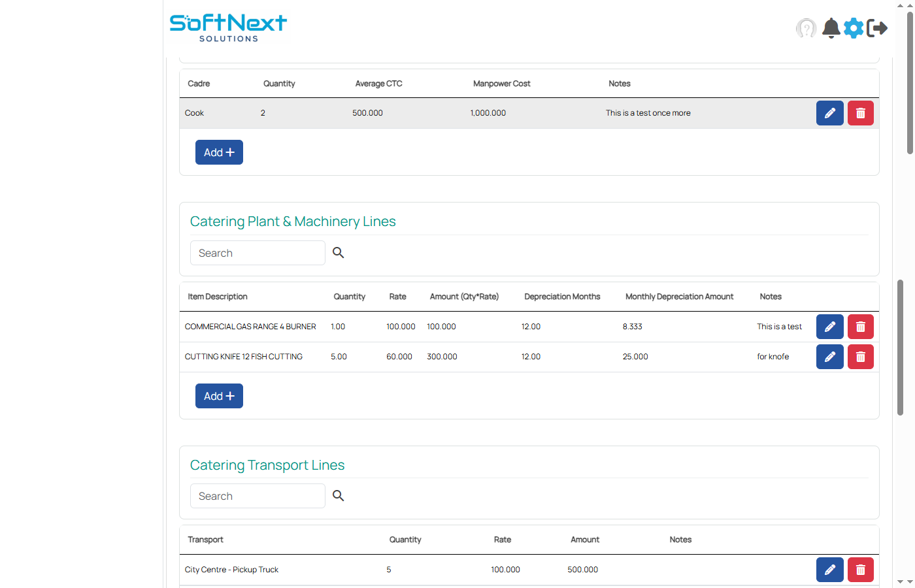Click the SoftNext Solutions logo

[x=228, y=27]
